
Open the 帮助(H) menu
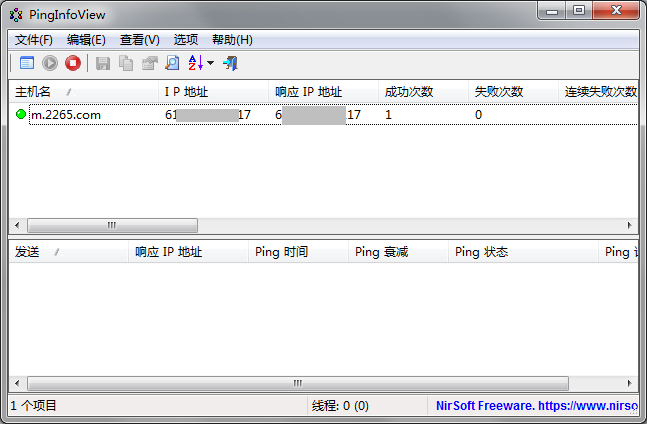232,40
